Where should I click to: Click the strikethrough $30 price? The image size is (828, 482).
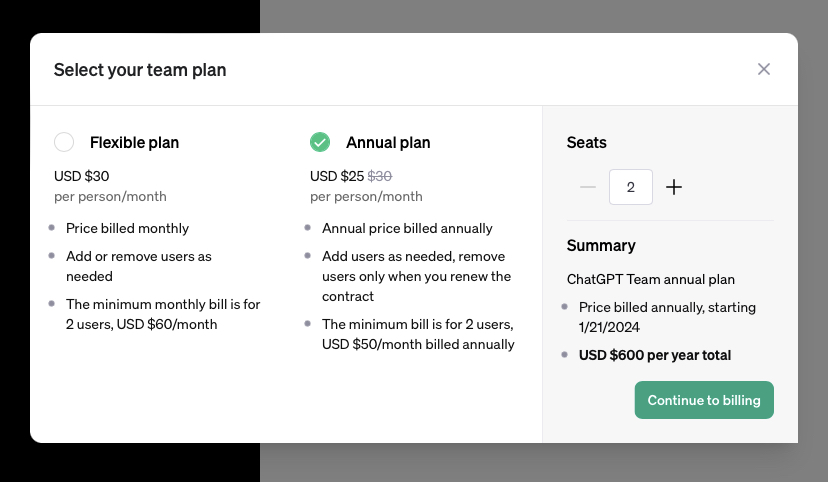tap(380, 176)
